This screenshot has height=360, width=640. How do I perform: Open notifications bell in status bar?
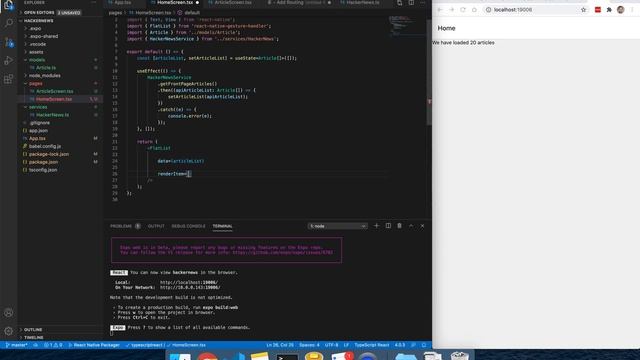(424, 345)
